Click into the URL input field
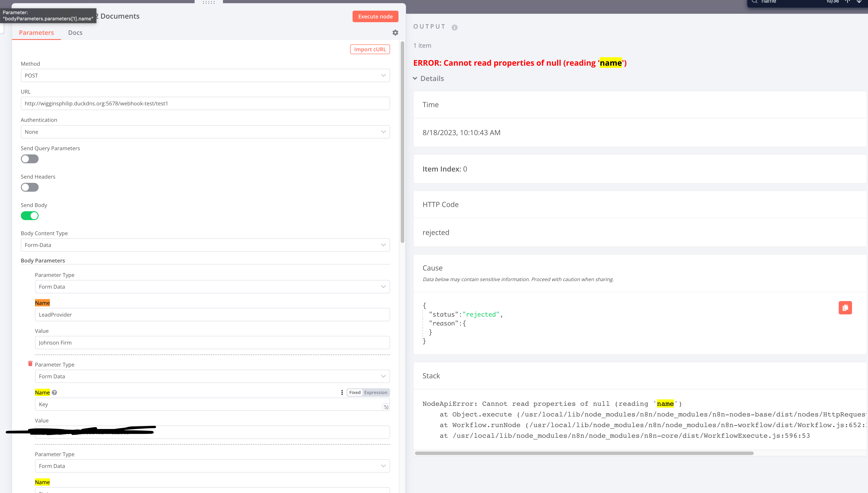The height and width of the screenshot is (493, 868). (x=205, y=104)
